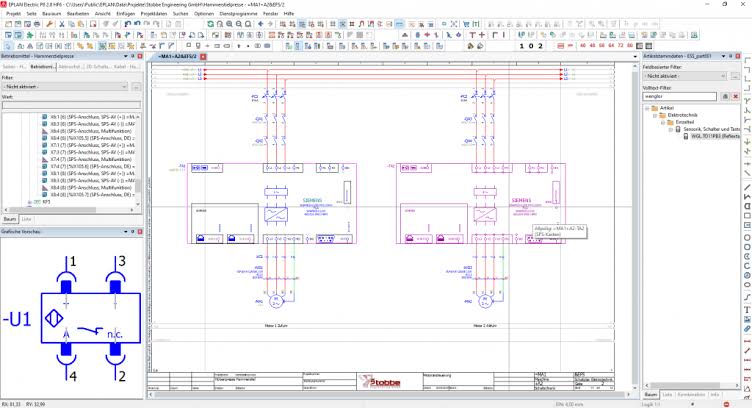Select the WGL.TO11PB3 article tree item
This screenshot has height=408, width=752.
click(715, 136)
